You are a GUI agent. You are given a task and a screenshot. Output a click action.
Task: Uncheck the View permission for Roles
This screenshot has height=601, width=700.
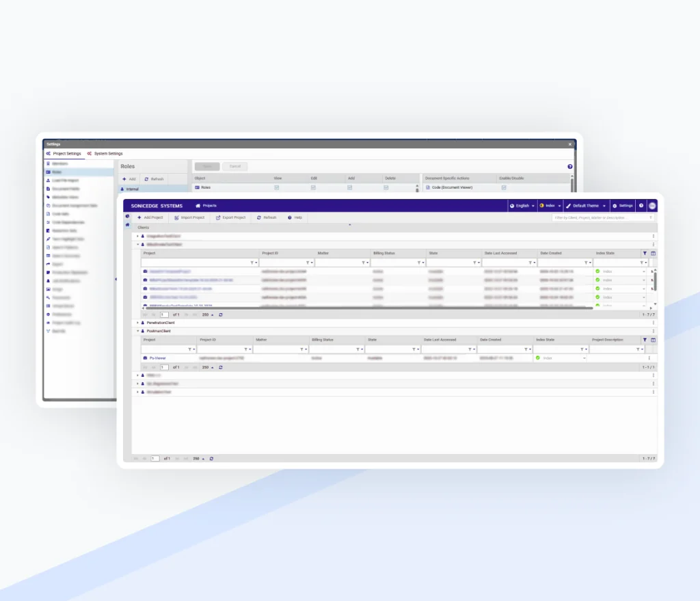pos(278,187)
